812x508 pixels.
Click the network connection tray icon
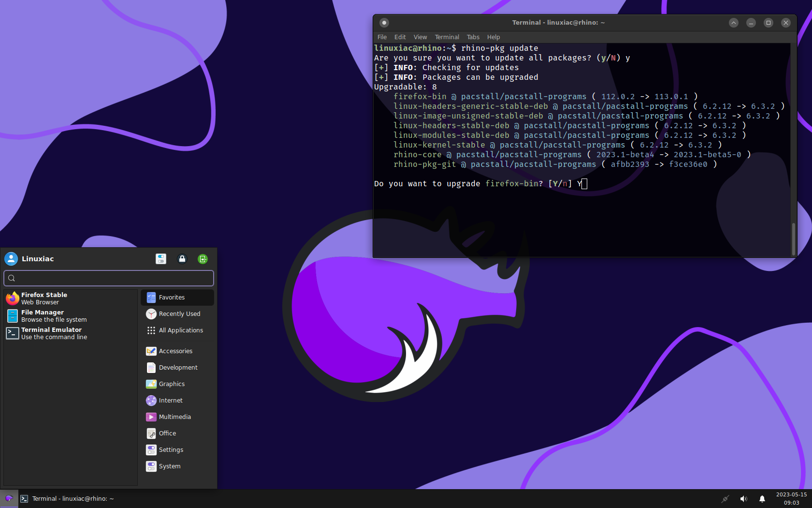725,499
